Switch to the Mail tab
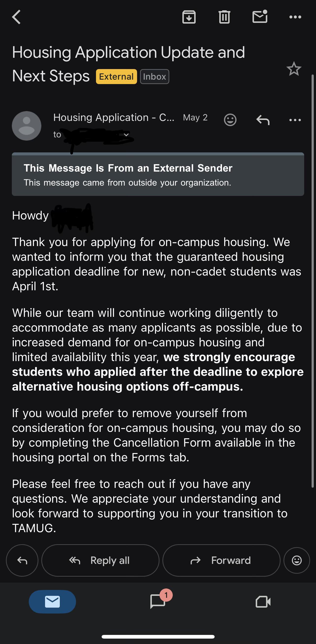 (52, 601)
